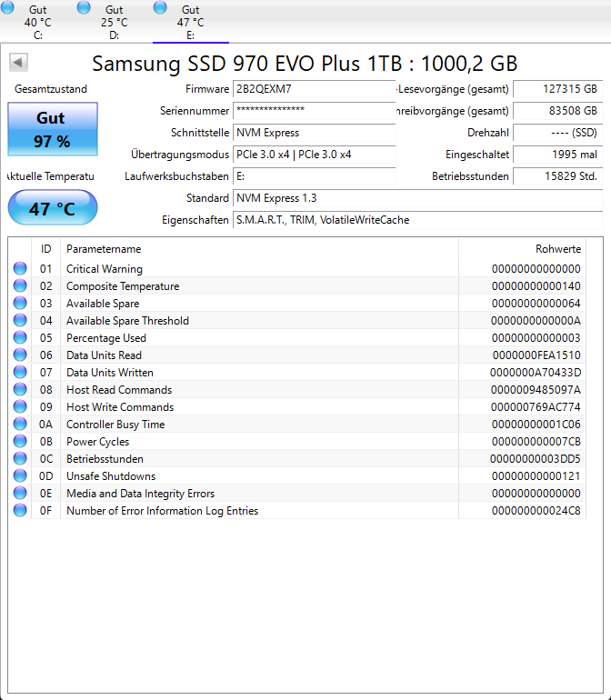Click raw value 0000009485097A
611x700 pixels.
click(x=536, y=390)
